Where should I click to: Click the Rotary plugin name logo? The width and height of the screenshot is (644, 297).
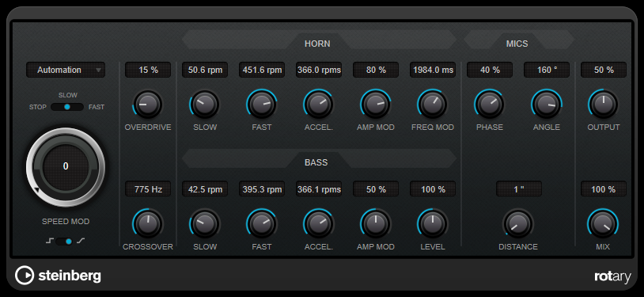pos(612,277)
